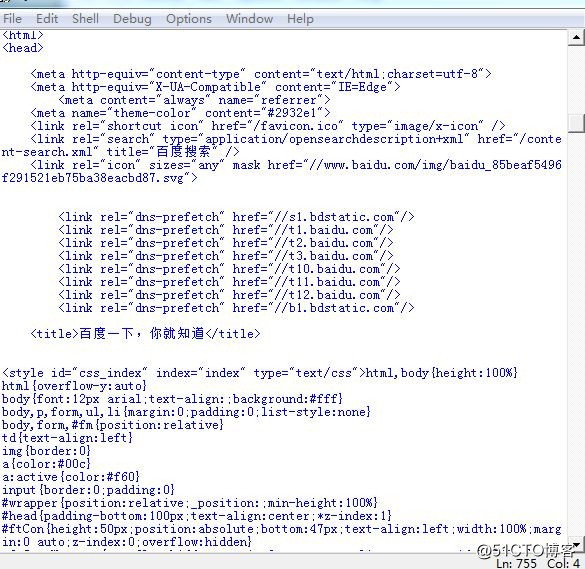Open the Options menu
The width and height of the screenshot is (585, 569).
coord(189,19)
